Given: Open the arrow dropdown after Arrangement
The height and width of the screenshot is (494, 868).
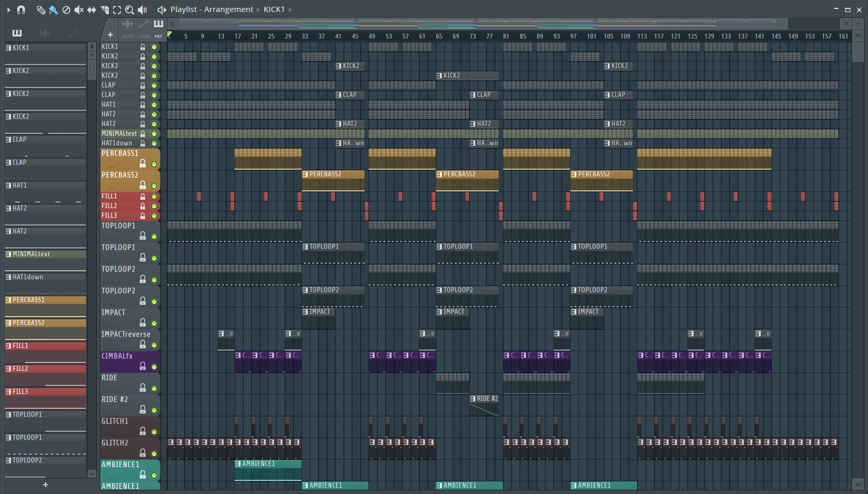Looking at the screenshot, I should (x=258, y=10).
